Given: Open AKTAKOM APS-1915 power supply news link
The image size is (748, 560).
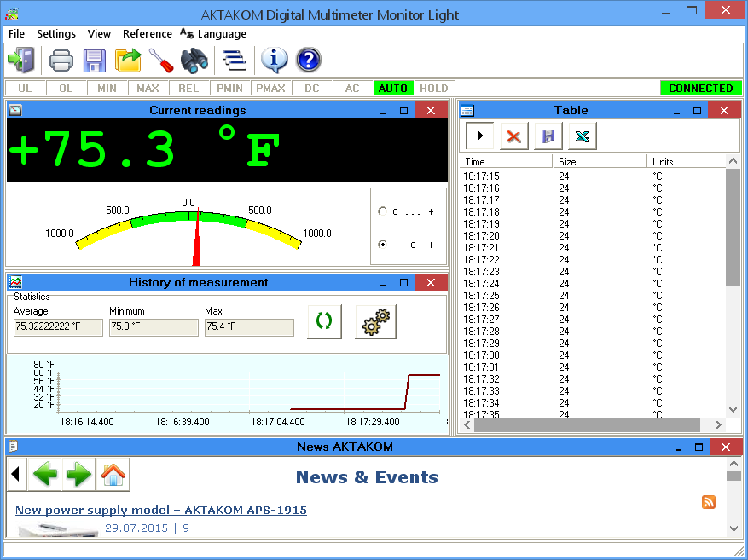Looking at the screenshot, I should click(160, 510).
